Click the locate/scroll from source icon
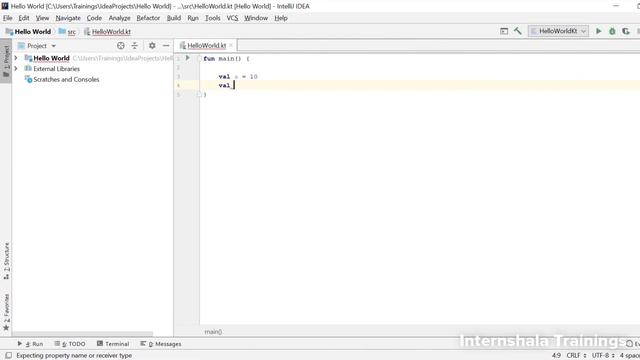Image resolution: width=640 pixels, height=360 pixels. click(x=120, y=46)
